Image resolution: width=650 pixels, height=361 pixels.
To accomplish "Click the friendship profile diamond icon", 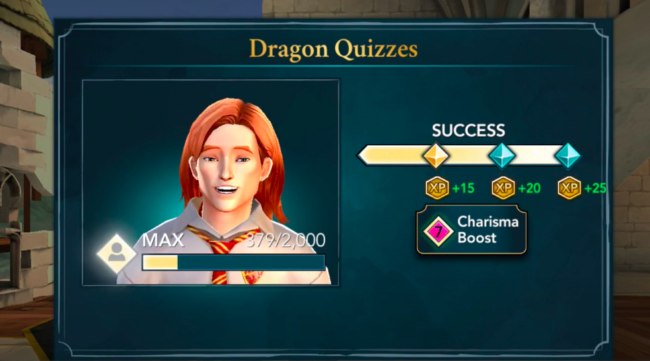I will (116, 253).
